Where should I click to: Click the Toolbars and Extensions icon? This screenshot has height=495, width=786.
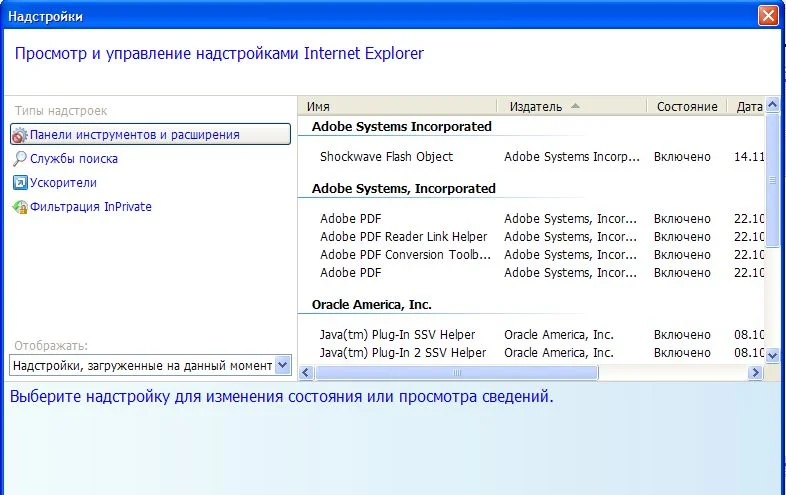click(x=20, y=135)
